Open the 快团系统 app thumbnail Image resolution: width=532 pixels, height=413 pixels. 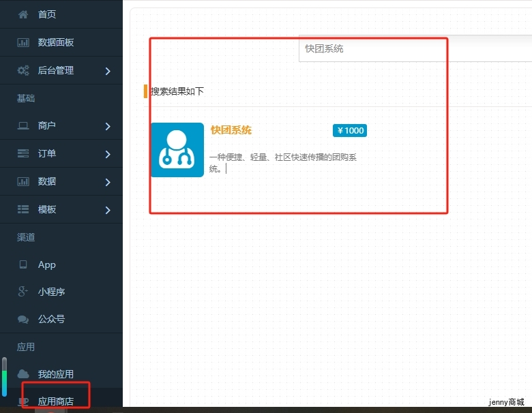point(177,150)
